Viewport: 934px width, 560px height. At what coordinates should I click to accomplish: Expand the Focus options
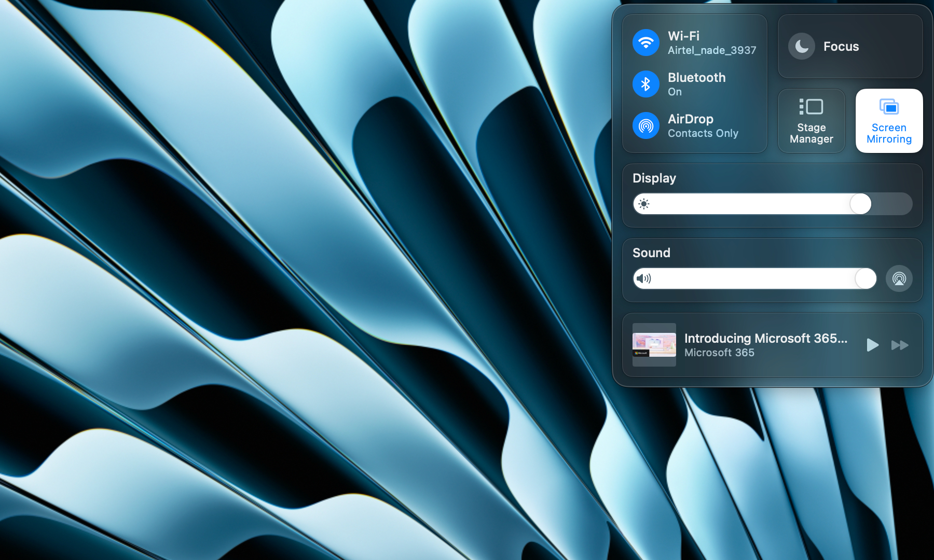(850, 46)
